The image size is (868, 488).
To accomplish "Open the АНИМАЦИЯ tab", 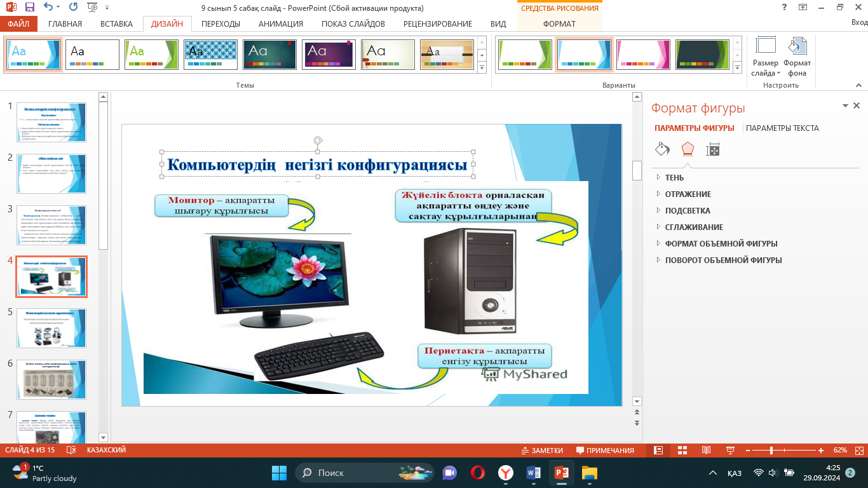I will click(x=280, y=24).
